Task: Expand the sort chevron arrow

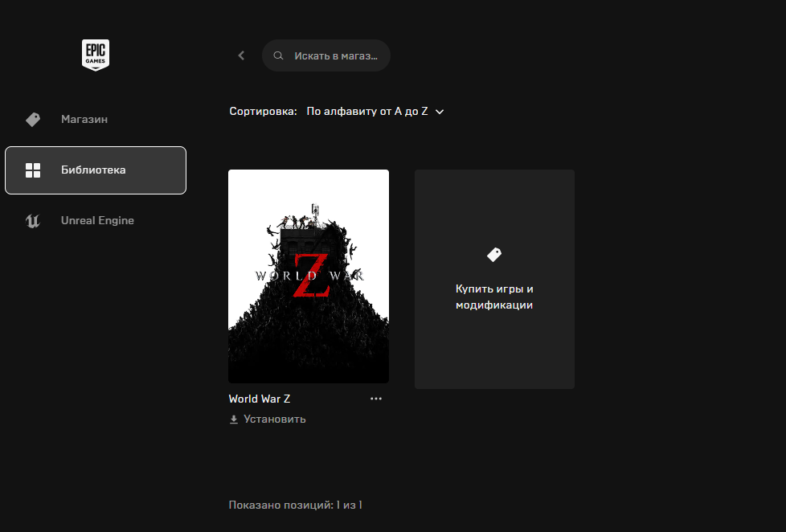Action: pos(440,112)
